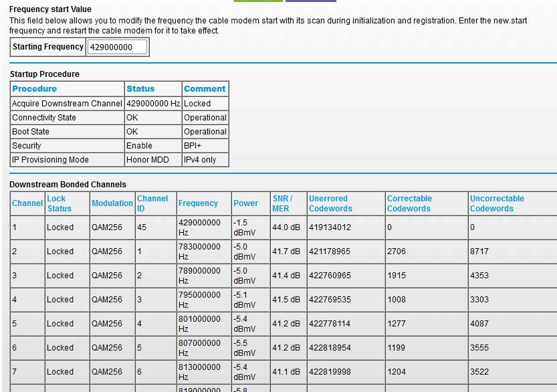
Task: Click the IPv4 only comment cell
Action: coord(205,160)
